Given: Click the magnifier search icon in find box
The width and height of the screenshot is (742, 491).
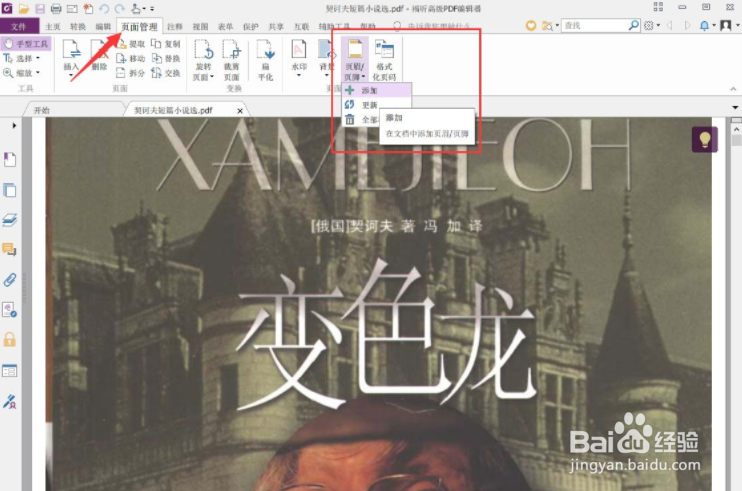Looking at the screenshot, I should (x=634, y=25).
